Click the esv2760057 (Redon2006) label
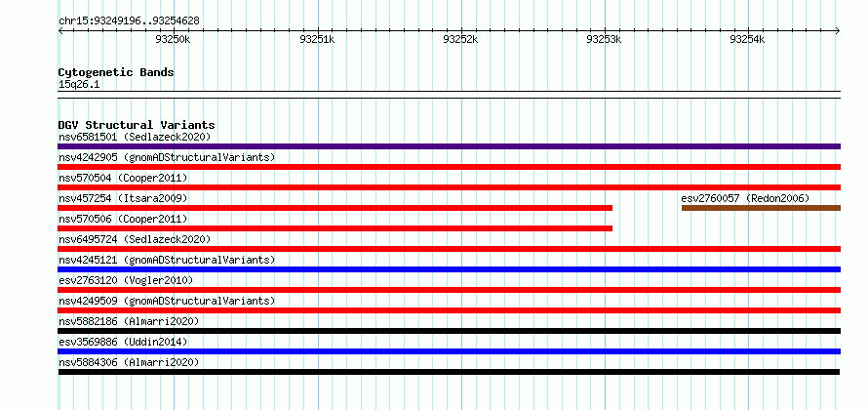The width and height of the screenshot is (868, 410). [746, 198]
